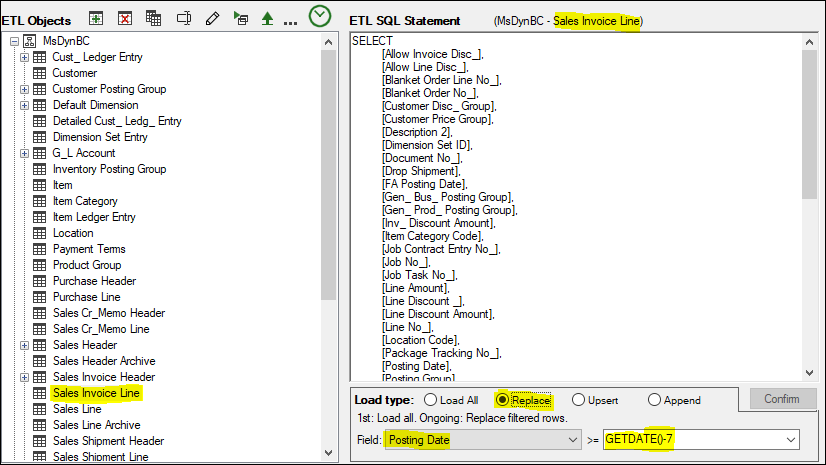This screenshot has width=826, height=465.
Task: Click the rename object icon
Action: click(183, 19)
